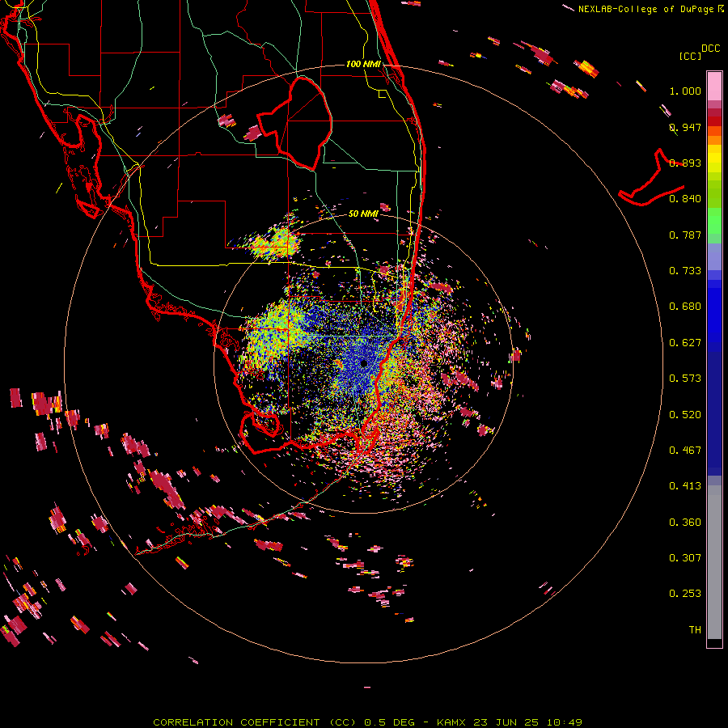Viewport: 728px width, 728px height.
Task: Click the 0.360 scale value
Action: [685, 523]
